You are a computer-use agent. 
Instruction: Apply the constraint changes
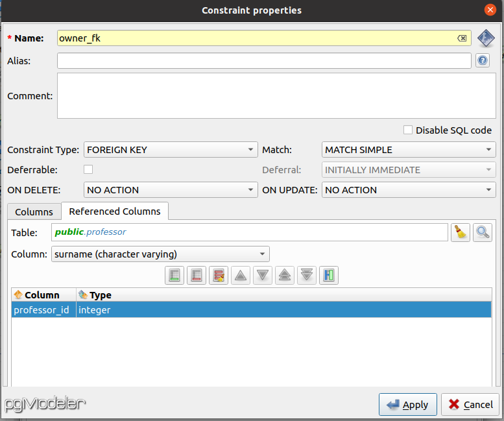(407, 404)
